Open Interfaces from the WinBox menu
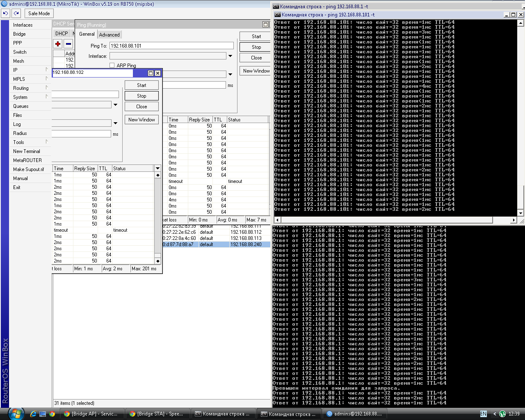This screenshot has width=525, height=420. 23,25
